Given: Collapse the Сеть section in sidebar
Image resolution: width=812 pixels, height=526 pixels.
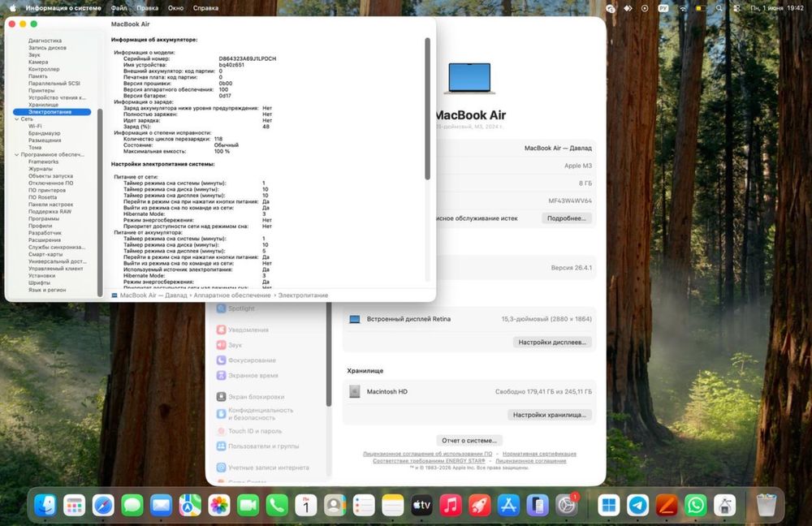Looking at the screenshot, I should click(16, 119).
